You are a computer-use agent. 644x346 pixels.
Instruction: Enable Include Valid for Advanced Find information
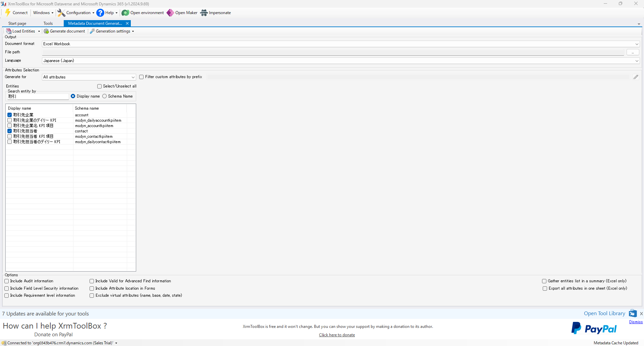(92, 281)
